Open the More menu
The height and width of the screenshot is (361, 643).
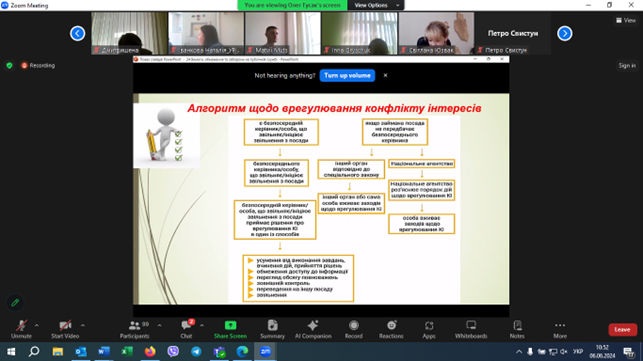pos(560,329)
